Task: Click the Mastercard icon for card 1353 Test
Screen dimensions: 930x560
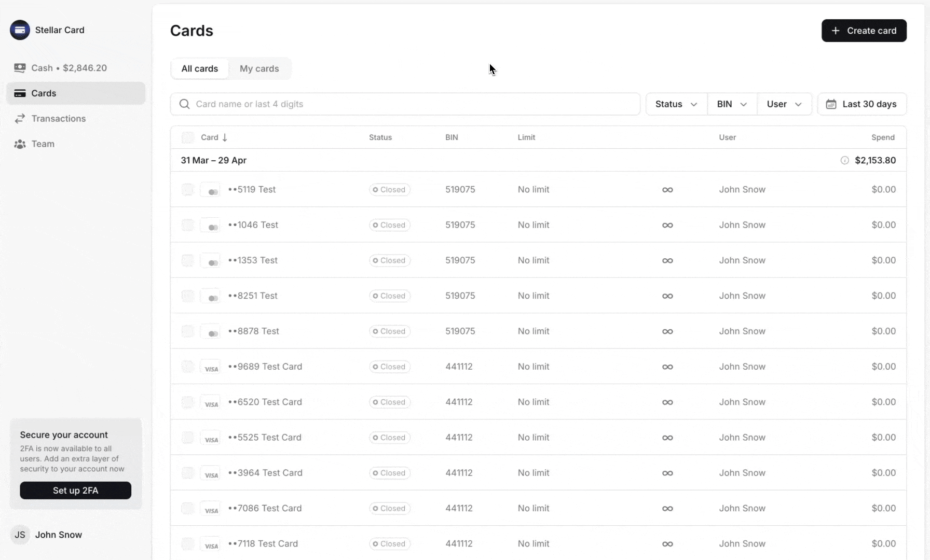Action: coord(210,260)
